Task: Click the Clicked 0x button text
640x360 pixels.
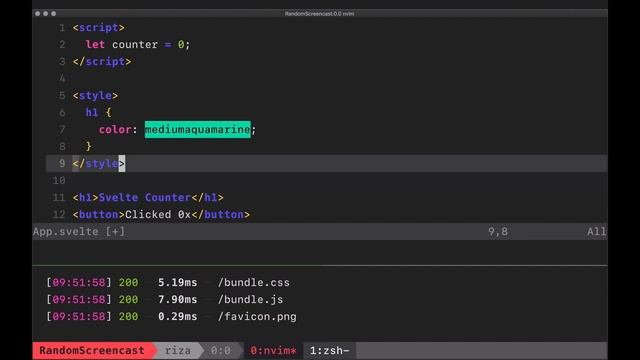Action: 158,215
